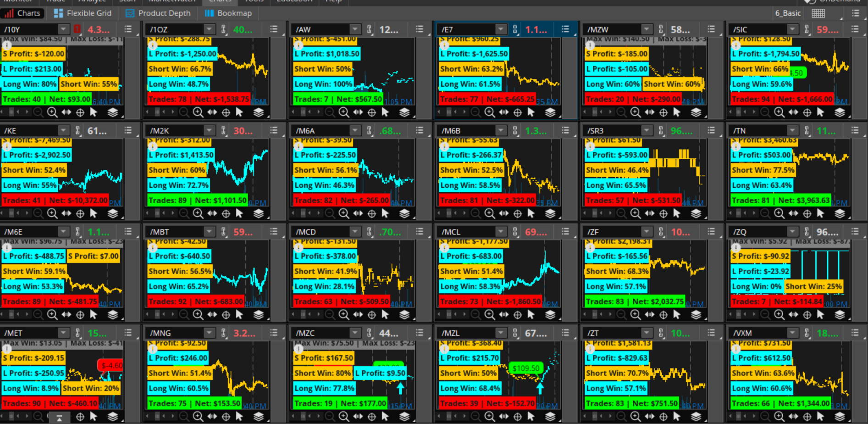Image resolution: width=868 pixels, height=424 pixels.
Task: Switch to the Flexible Grid tab
Action: (83, 13)
